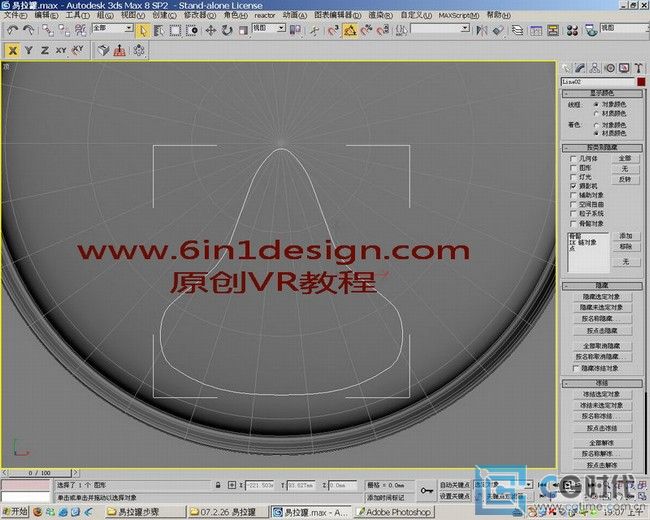
Task: Check the 几何体 hide category checkbox
Action: (x=573, y=158)
